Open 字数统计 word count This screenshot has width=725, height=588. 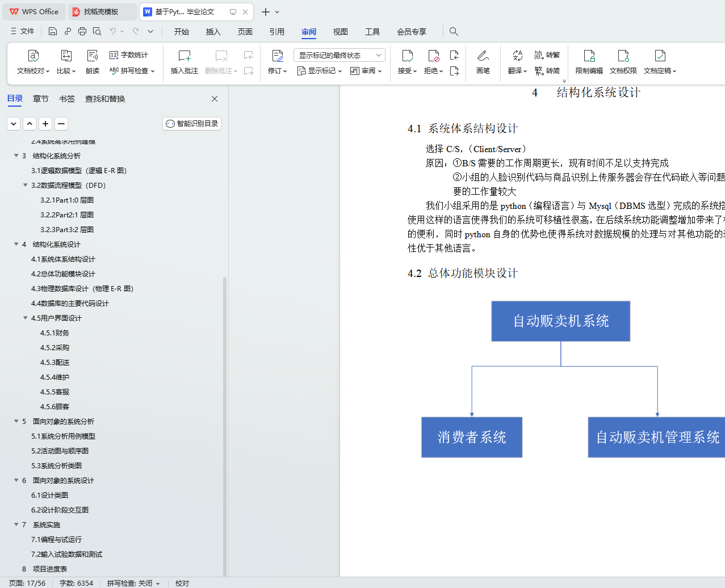pyautogui.click(x=129, y=55)
